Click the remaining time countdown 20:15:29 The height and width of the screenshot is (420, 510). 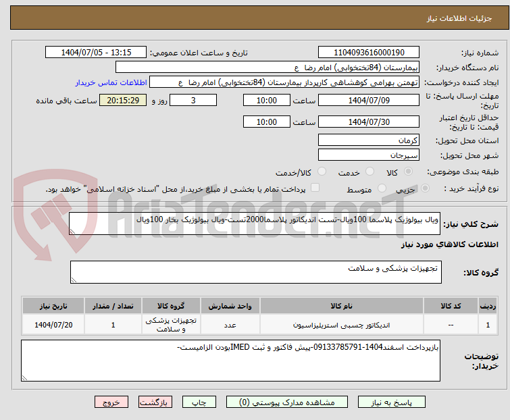click(x=123, y=100)
